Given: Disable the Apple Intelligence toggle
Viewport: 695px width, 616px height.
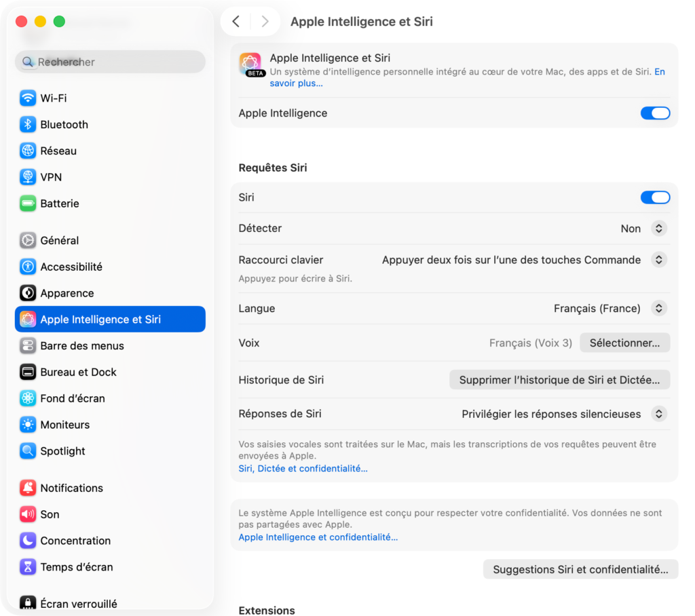Looking at the screenshot, I should tap(655, 113).
